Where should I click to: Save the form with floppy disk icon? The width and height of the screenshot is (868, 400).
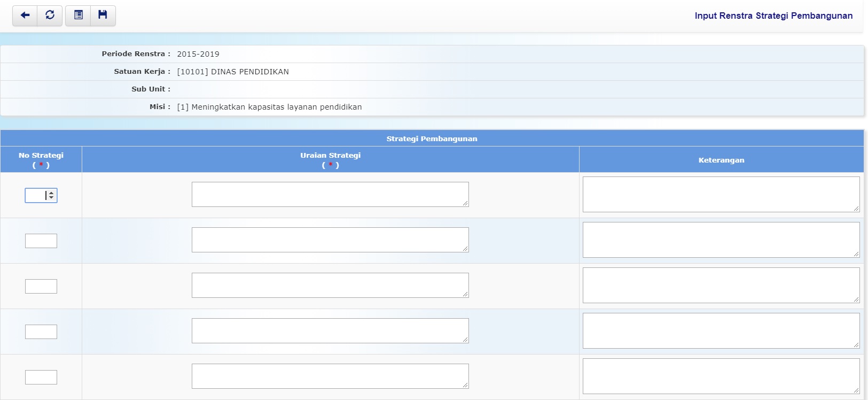[103, 16]
